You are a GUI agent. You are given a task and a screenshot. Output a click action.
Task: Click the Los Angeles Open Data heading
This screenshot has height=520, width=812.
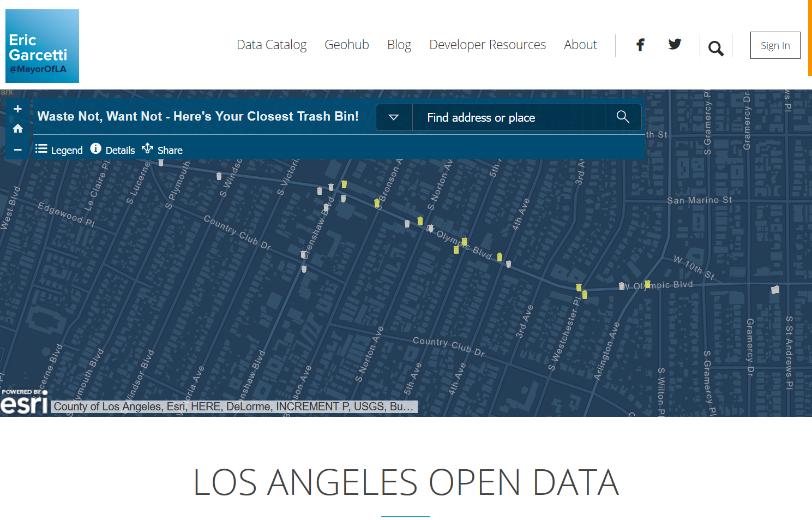[406, 483]
